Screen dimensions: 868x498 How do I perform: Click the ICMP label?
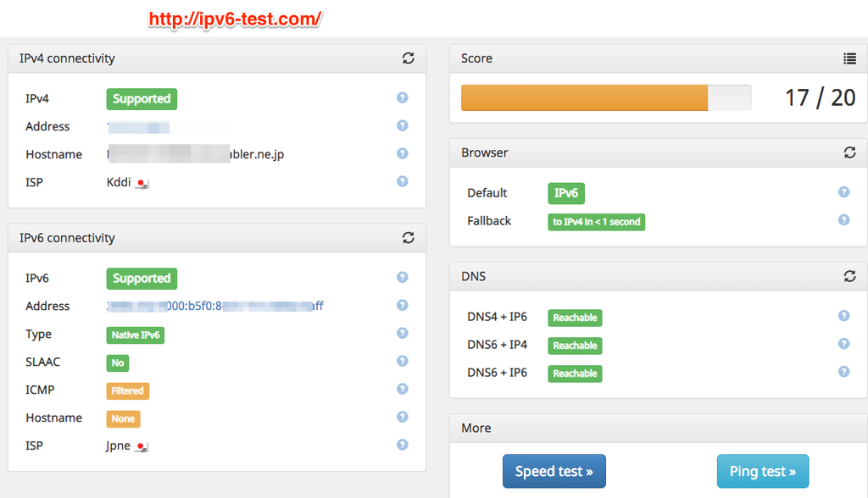[x=40, y=390]
